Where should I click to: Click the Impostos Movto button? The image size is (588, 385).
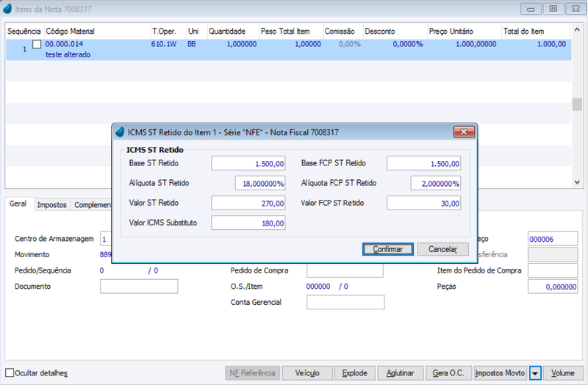(500, 373)
